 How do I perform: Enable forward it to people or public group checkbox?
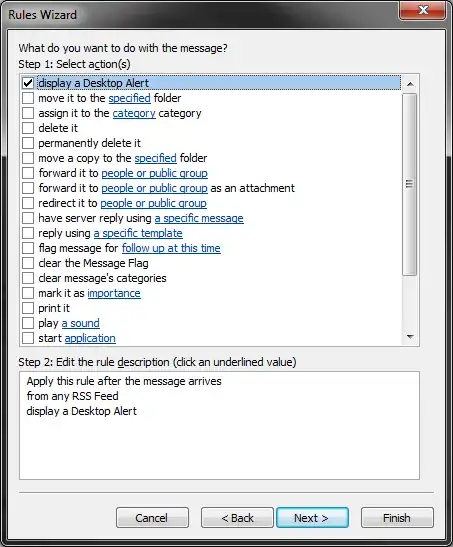tap(28, 173)
